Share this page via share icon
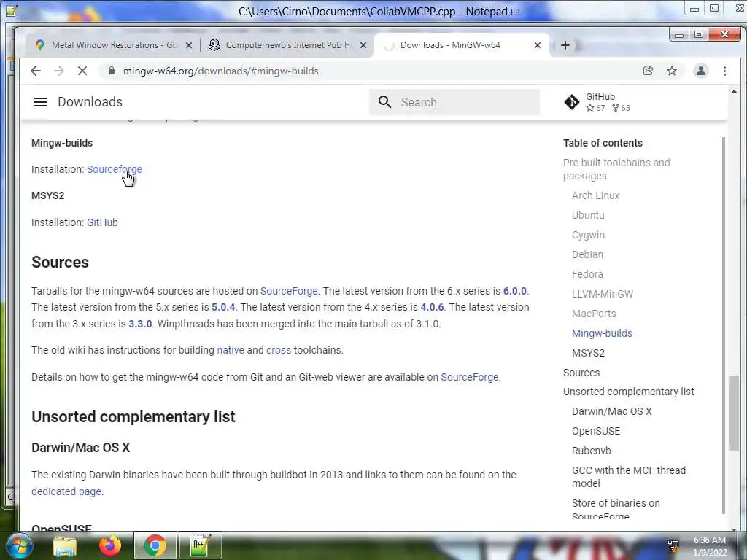The width and height of the screenshot is (747, 560). [x=648, y=71]
